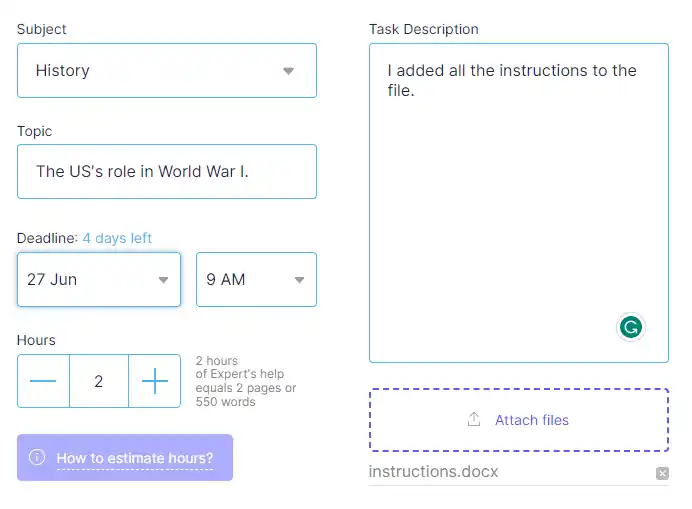Open the Subject dropdown showing History

[167, 71]
